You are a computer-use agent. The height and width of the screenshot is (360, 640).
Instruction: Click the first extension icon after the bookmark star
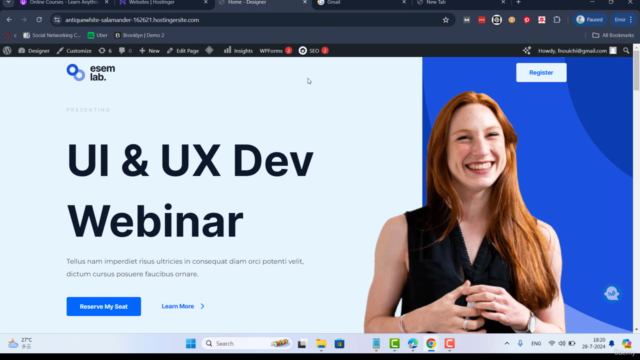point(467,20)
